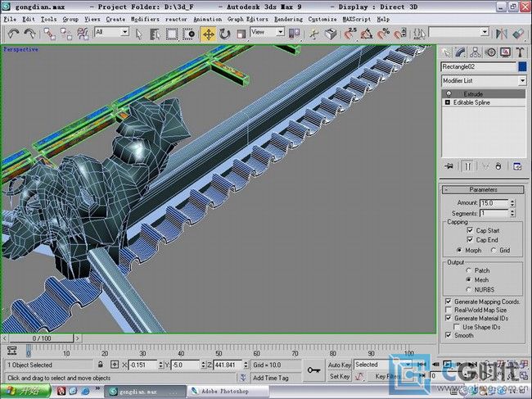
Task: Open the All selection filter dropdown
Action: click(125, 32)
